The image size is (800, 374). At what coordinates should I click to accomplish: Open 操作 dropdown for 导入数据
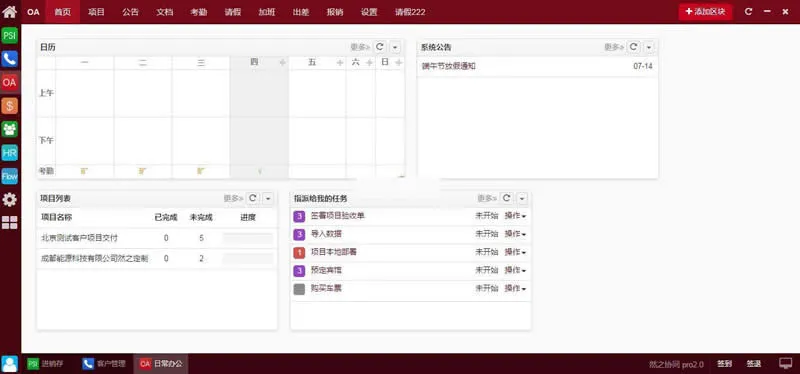tap(515, 234)
